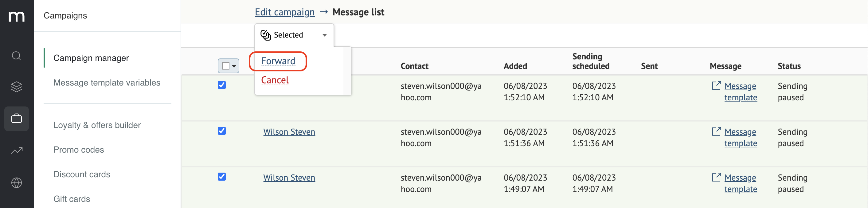This screenshot has height=208, width=868.
Task: Expand the Selected actions dropdown
Action: [294, 35]
